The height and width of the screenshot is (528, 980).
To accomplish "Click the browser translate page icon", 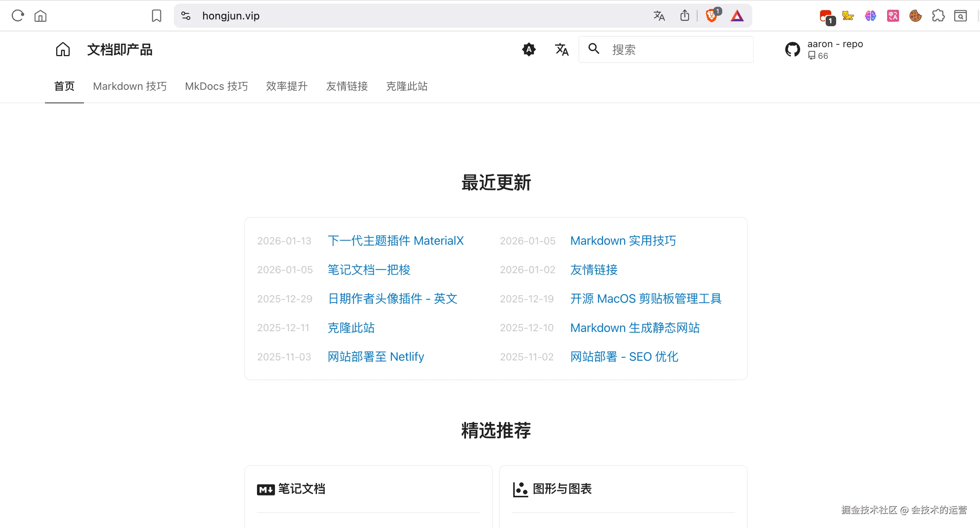I will 659,16.
